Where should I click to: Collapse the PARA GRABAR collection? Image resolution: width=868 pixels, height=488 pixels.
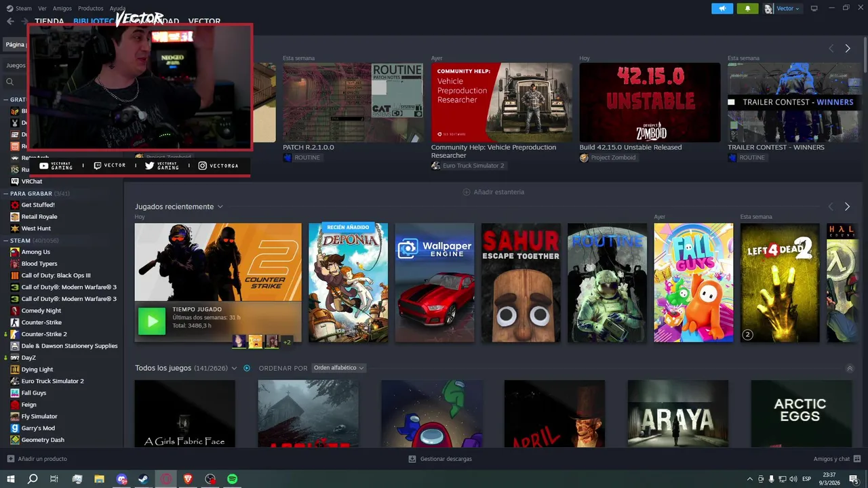click(x=6, y=194)
